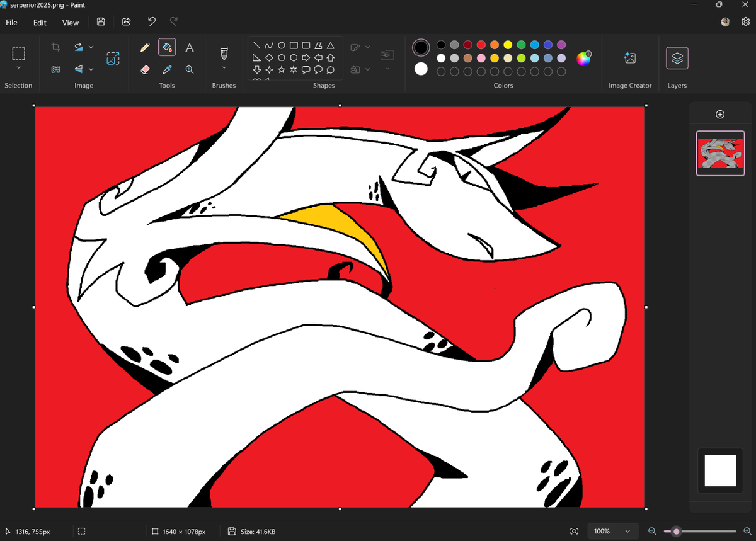The width and height of the screenshot is (756, 541).
Task: Open Paint settings gear
Action: click(x=745, y=22)
